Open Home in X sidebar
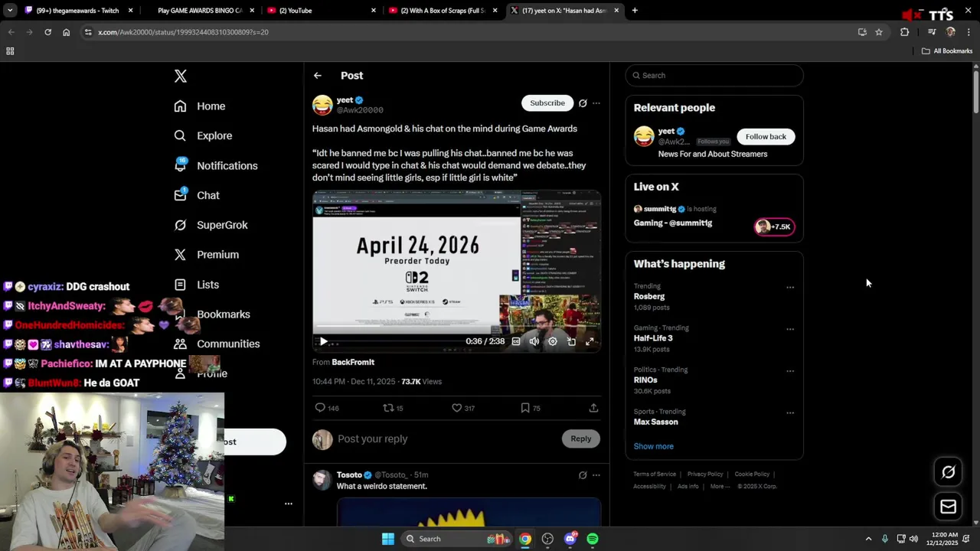The image size is (980, 551). pyautogui.click(x=200, y=106)
